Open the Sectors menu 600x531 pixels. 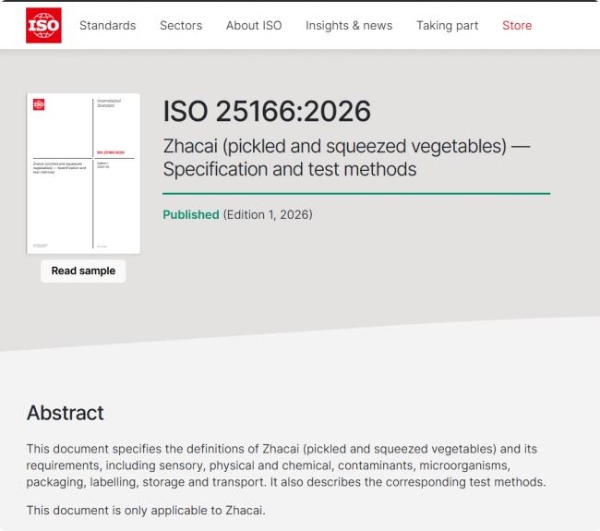pyautogui.click(x=181, y=26)
